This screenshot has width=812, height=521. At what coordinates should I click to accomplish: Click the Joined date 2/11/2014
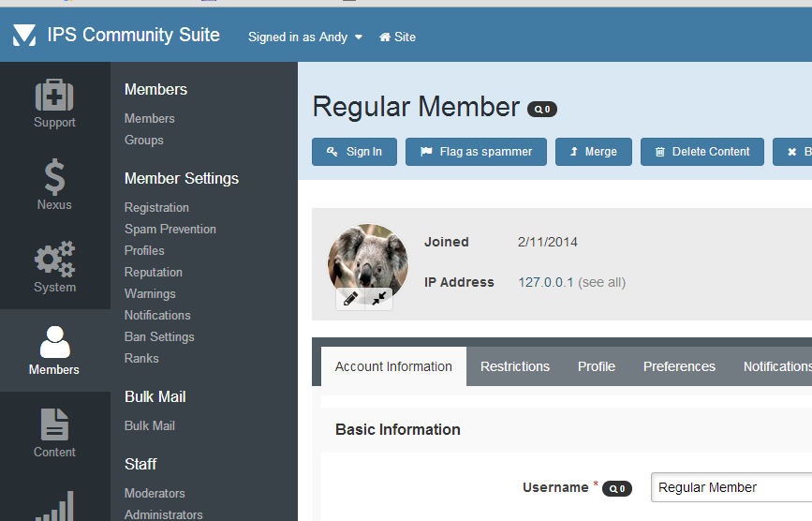pos(547,242)
